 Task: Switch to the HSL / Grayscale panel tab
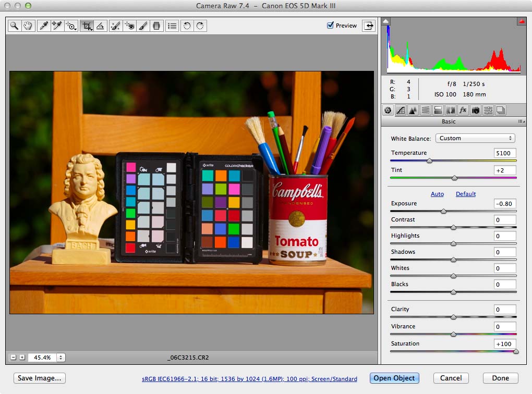(x=426, y=110)
